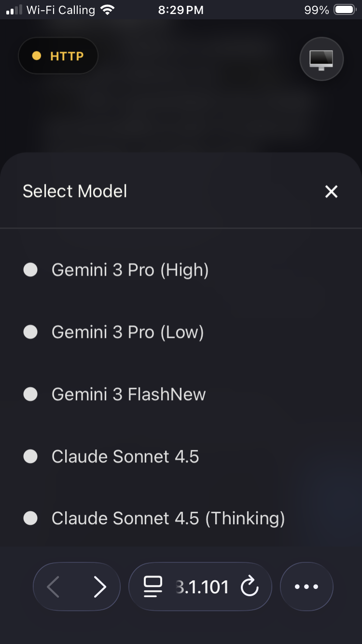This screenshot has width=362, height=644.
Task: Navigate back using the left chevron
Action: [x=53, y=586]
